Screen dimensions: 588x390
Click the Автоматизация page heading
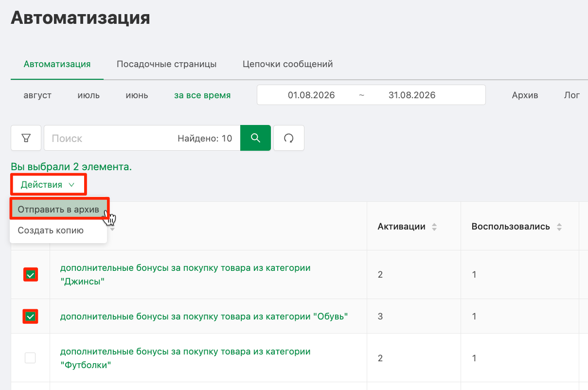coord(80,18)
